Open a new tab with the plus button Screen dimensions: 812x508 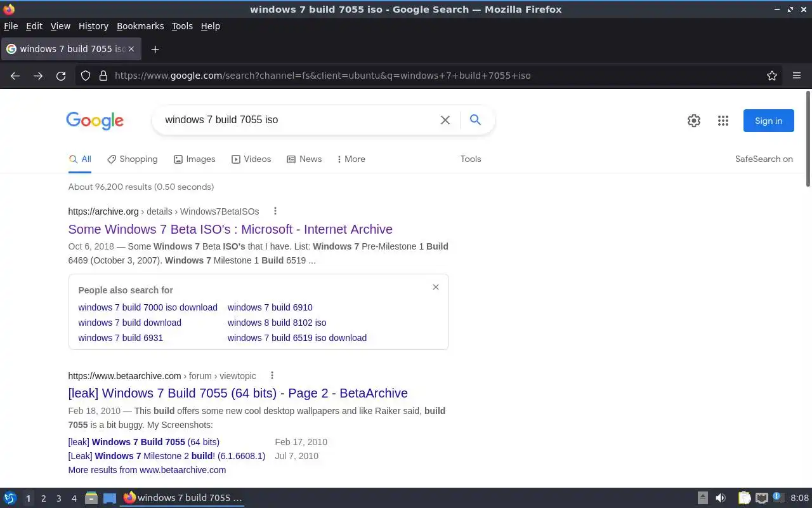point(155,49)
